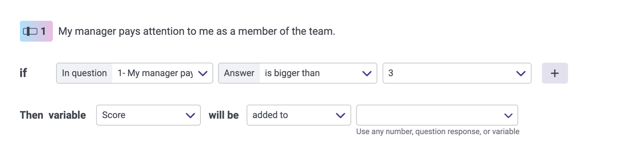Viewport: 644px width, 149px height.
Task: Click the 'In question' label
Action: pyautogui.click(x=84, y=73)
